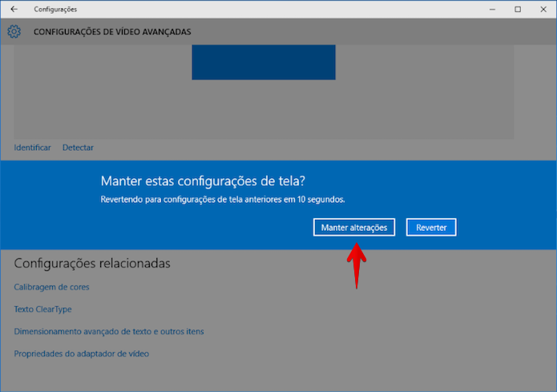Click Configurações title bar text

(55, 10)
